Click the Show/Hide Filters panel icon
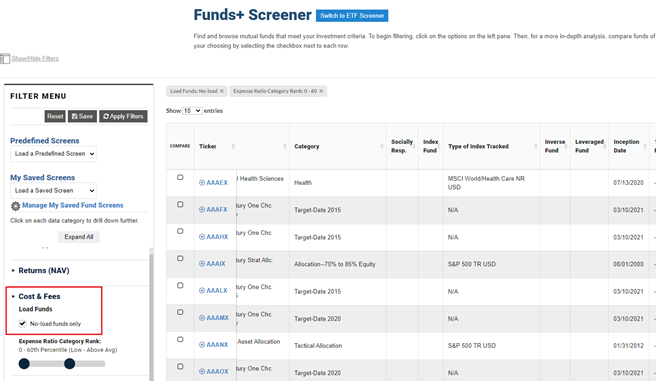 [5, 59]
